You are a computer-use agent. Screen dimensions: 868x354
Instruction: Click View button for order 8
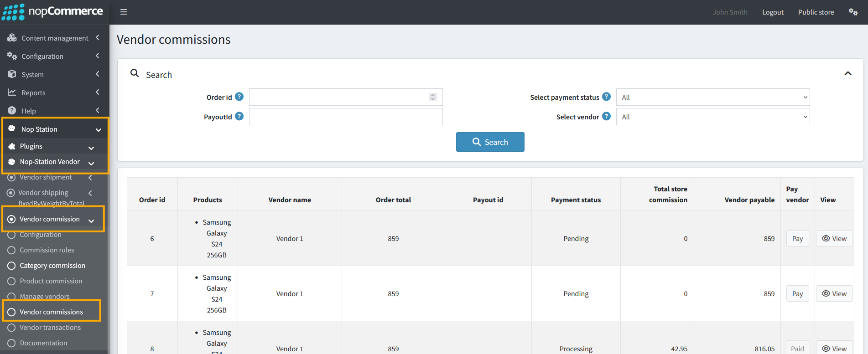[x=834, y=348]
